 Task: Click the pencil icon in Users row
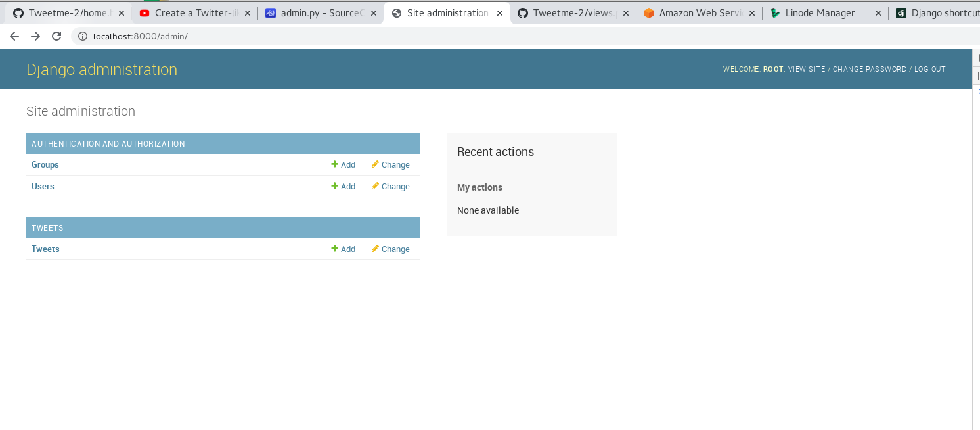click(375, 186)
